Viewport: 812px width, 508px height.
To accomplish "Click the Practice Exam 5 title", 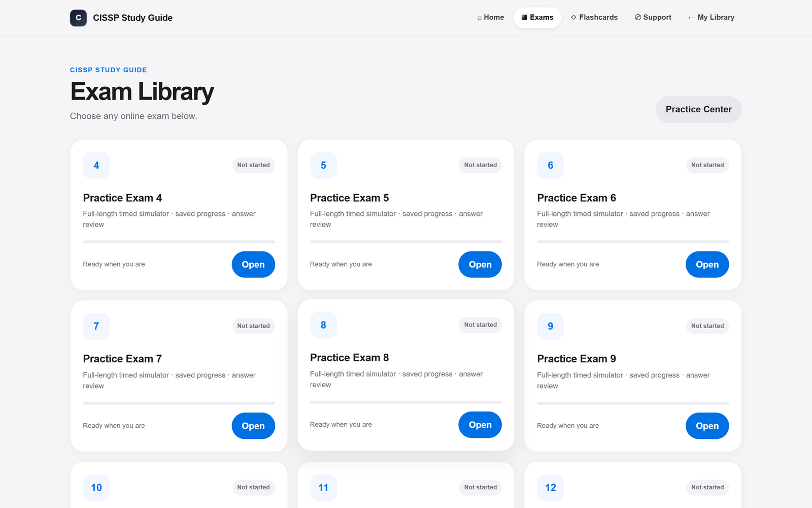I will (x=350, y=198).
